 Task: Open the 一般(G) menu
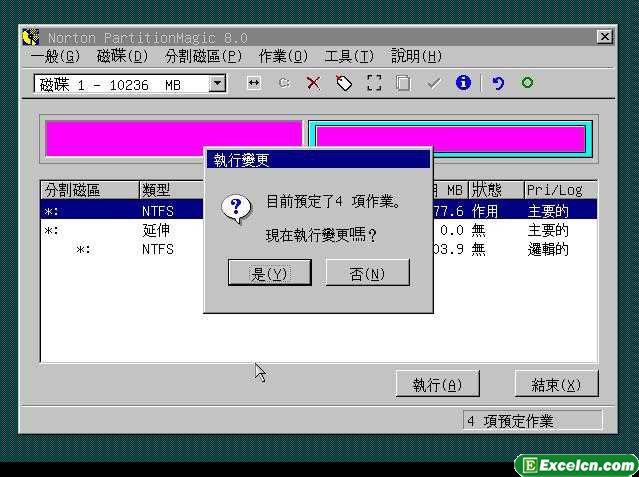click(x=56, y=56)
